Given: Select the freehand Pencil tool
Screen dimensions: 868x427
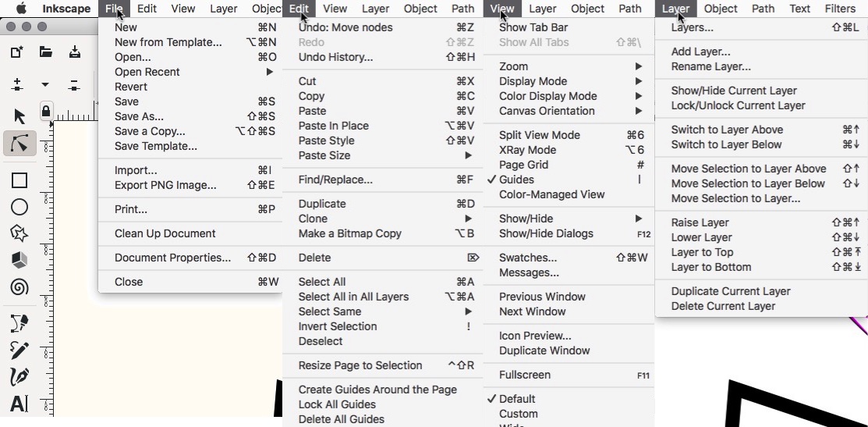Looking at the screenshot, I should (19, 350).
